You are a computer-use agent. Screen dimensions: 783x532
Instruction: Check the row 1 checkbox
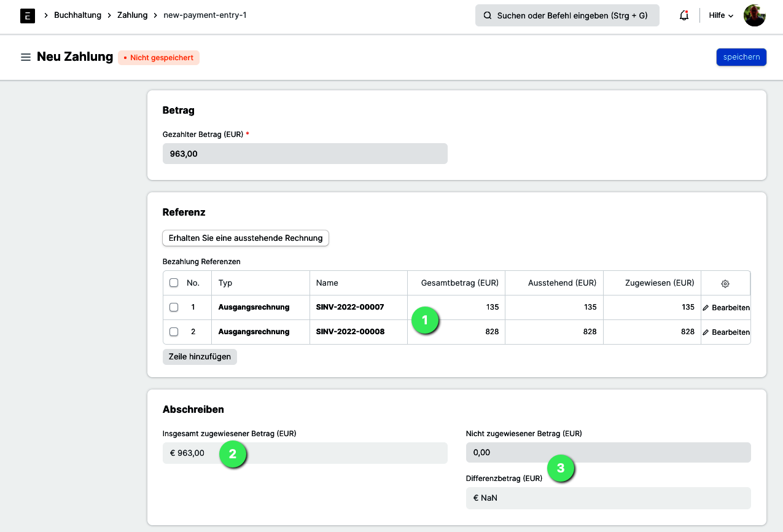174,307
